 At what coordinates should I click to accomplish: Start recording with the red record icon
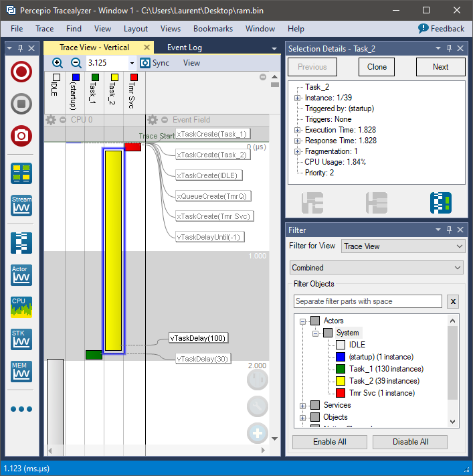pos(21,72)
